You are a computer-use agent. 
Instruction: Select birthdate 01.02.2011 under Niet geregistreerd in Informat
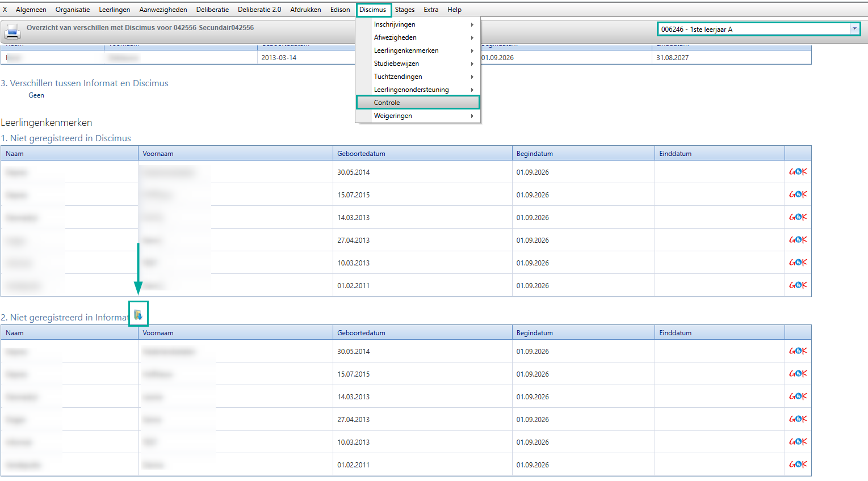pyautogui.click(x=354, y=465)
